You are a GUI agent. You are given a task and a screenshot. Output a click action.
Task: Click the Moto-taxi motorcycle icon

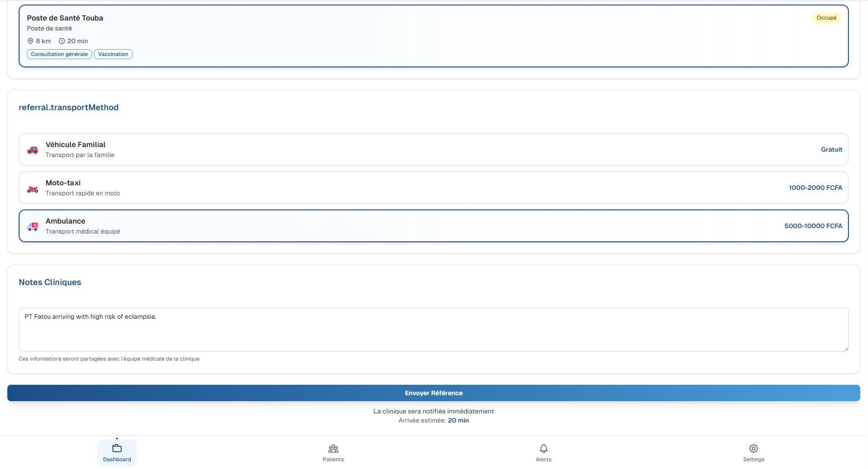pyautogui.click(x=32, y=188)
